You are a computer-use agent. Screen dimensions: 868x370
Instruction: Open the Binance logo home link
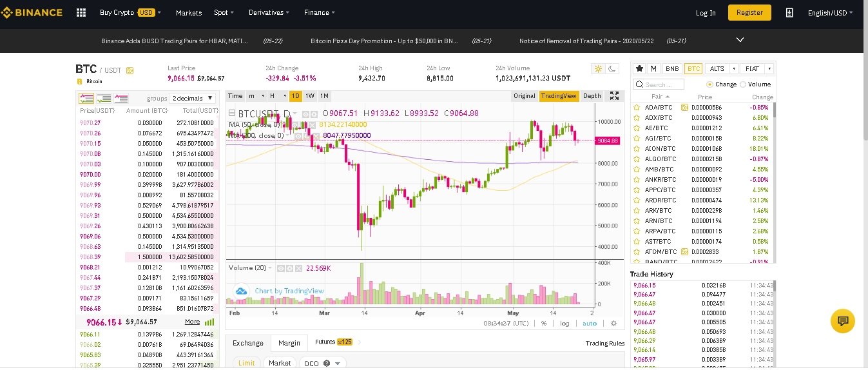point(32,12)
